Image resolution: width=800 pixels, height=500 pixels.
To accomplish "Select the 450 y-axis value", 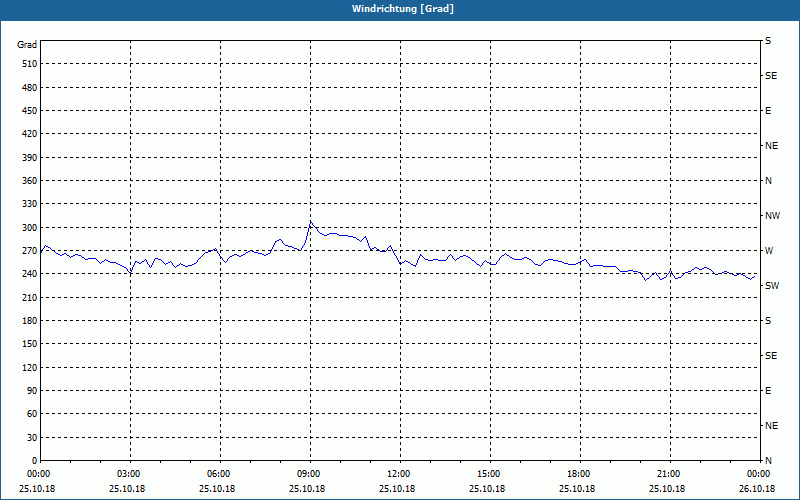I will (x=29, y=111).
